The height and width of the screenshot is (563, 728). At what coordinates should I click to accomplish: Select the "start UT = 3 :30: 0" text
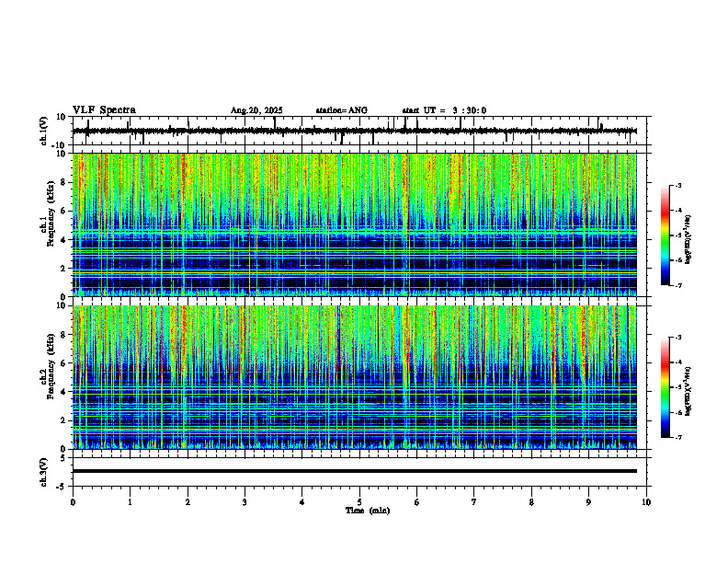(444, 110)
